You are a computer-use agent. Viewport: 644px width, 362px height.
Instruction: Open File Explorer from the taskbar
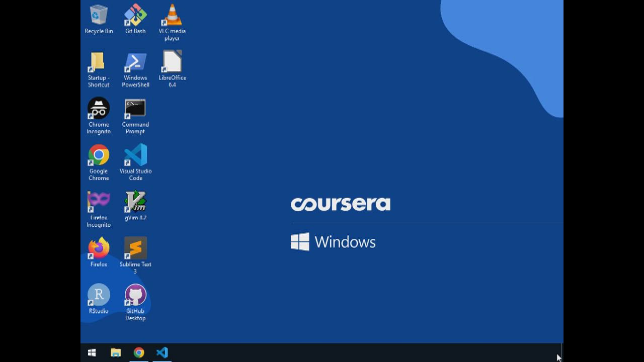click(116, 352)
